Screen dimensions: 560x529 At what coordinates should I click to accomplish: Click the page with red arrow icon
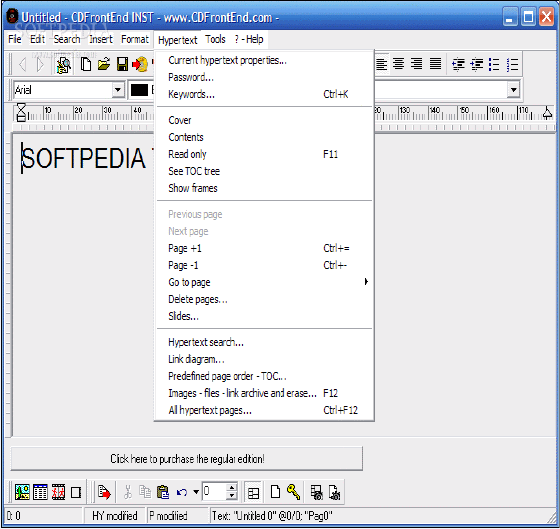(104, 492)
